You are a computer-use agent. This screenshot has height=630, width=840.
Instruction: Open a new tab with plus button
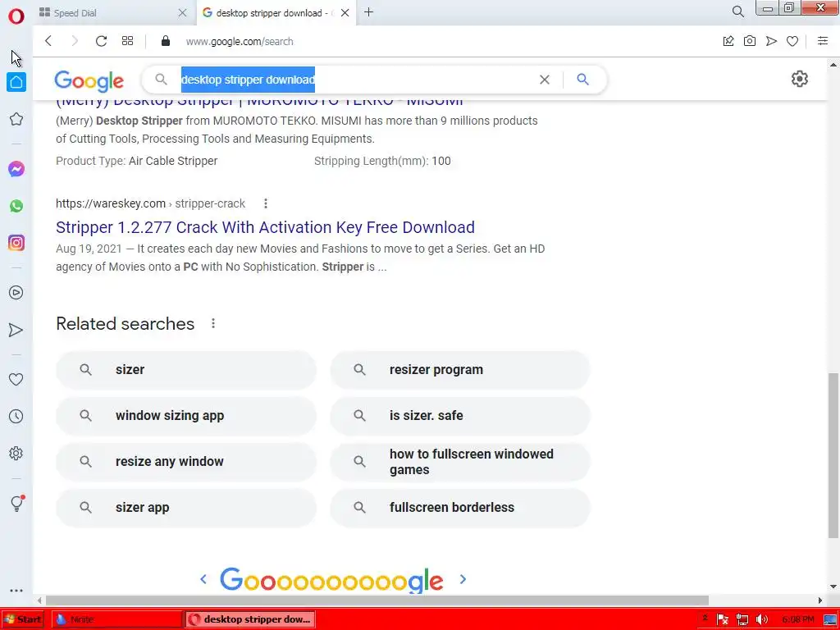tap(368, 11)
